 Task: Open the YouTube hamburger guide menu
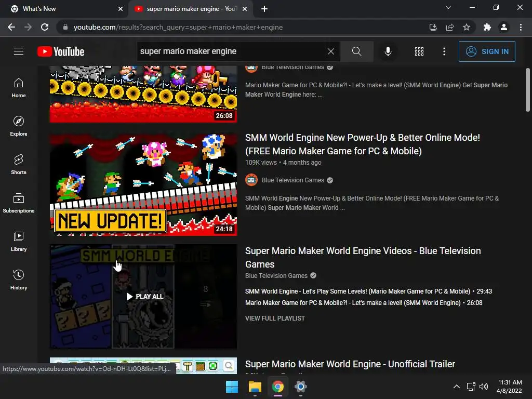click(x=19, y=51)
